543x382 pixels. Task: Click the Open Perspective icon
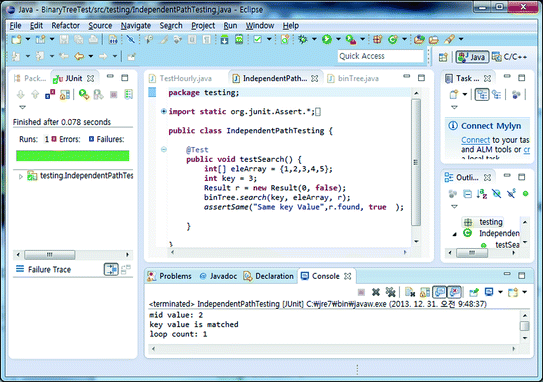(x=443, y=57)
